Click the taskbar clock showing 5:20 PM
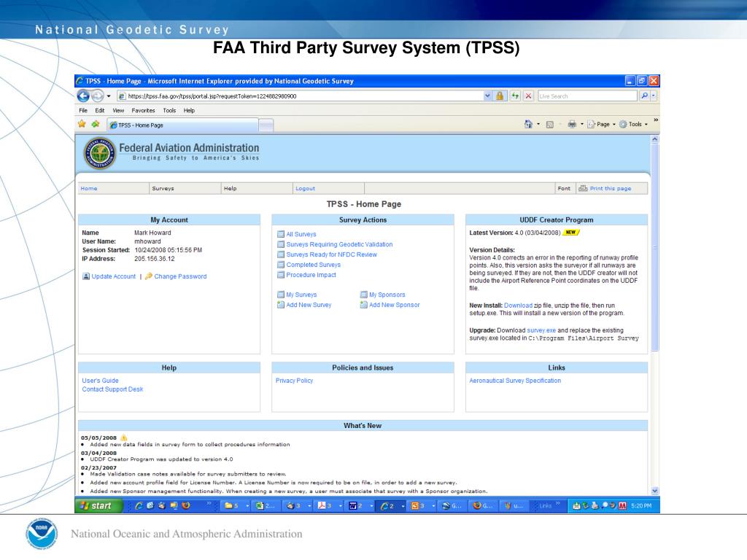Image resolution: width=747 pixels, height=560 pixels. click(641, 506)
